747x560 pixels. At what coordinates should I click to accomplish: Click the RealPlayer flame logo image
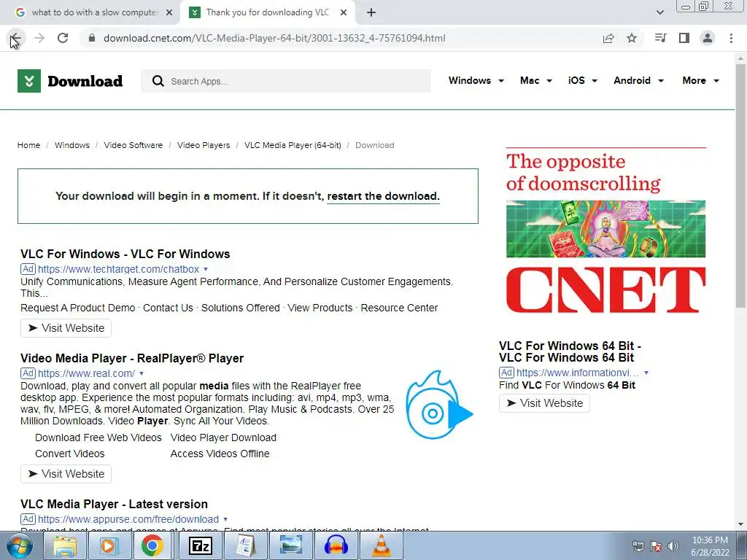pyautogui.click(x=438, y=405)
